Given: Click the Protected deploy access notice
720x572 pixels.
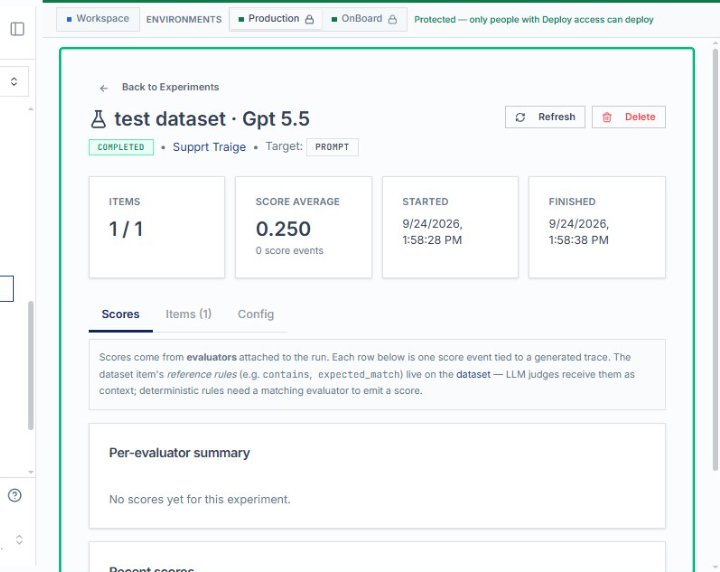Looking at the screenshot, I should [x=534, y=19].
